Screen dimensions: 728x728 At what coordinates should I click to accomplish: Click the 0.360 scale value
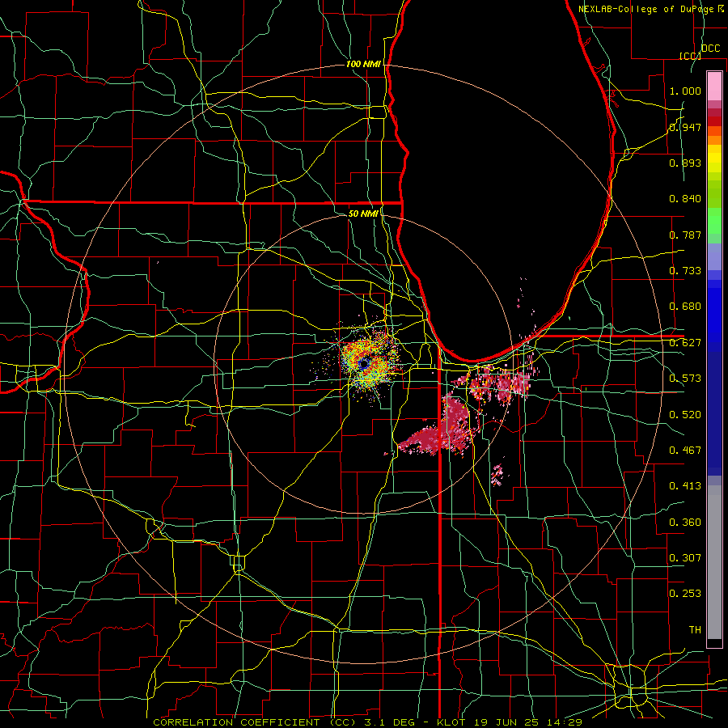pyautogui.click(x=685, y=523)
